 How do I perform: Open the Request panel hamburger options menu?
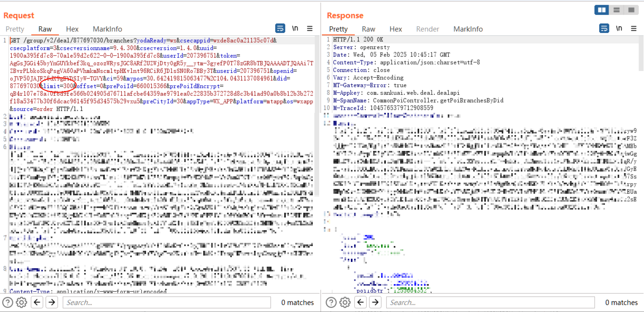310,29
